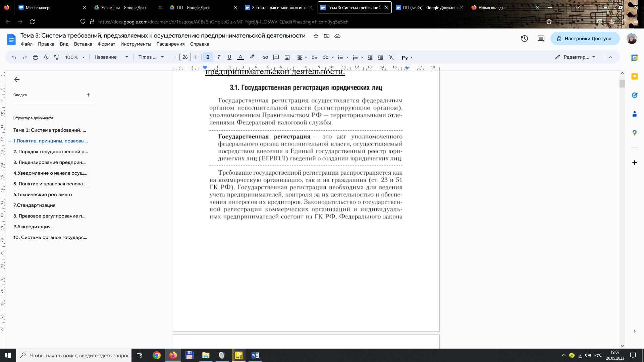The height and width of the screenshot is (362, 644).
Task: Insert a numbered list
Action: (355, 57)
